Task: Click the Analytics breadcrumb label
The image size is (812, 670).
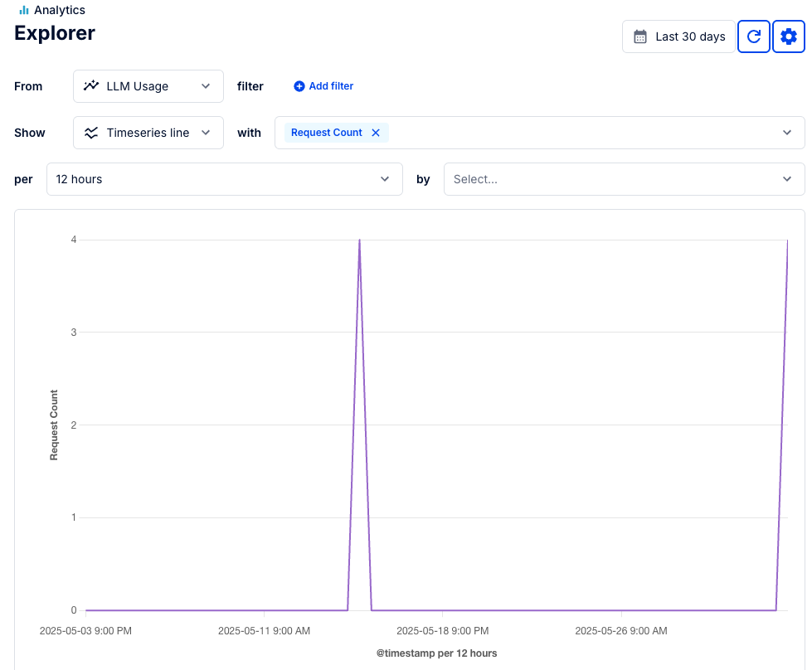Action: [x=60, y=10]
